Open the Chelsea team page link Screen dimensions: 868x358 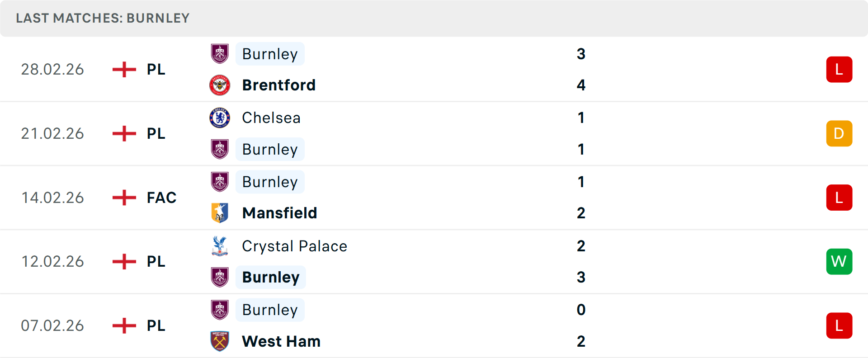coord(271,118)
